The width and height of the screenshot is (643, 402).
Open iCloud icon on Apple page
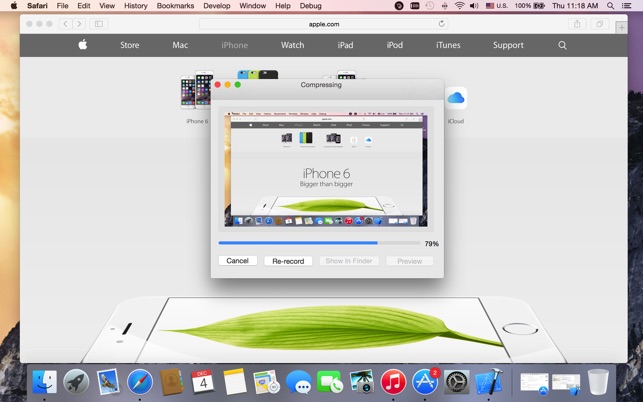pyautogui.click(x=456, y=98)
